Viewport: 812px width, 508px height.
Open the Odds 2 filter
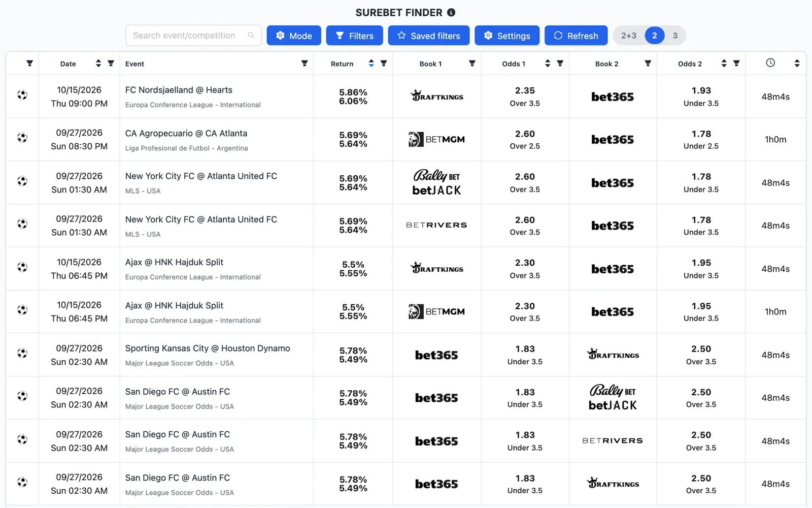tap(736, 63)
